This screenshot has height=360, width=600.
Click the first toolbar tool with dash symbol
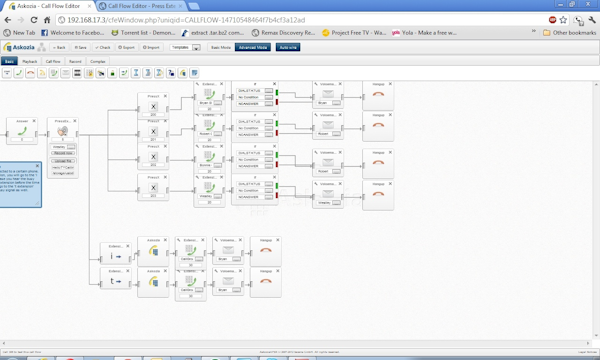[x=7, y=73]
